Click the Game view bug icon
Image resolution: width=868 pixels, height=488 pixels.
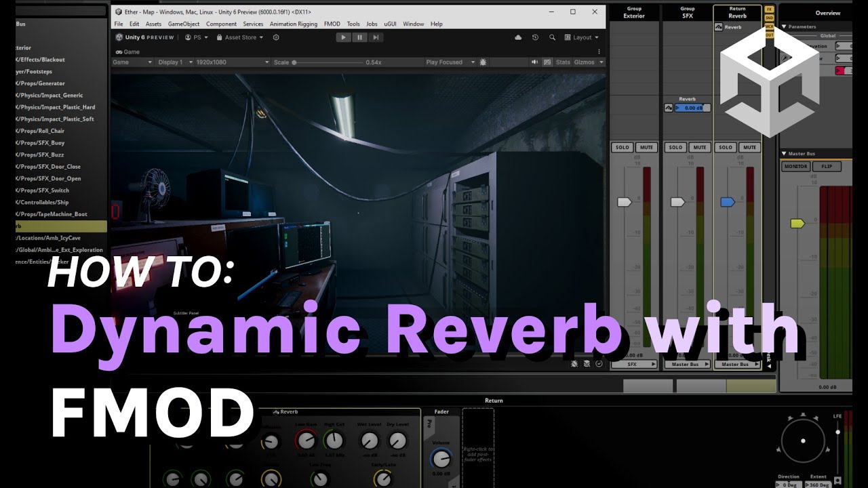pyautogui.click(x=483, y=62)
